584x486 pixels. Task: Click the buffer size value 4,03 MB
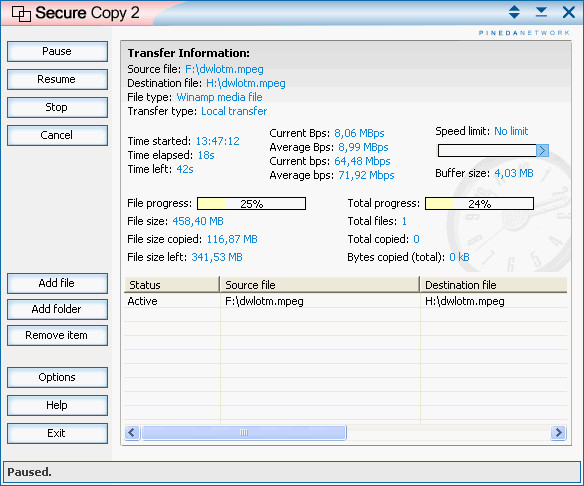(x=514, y=173)
